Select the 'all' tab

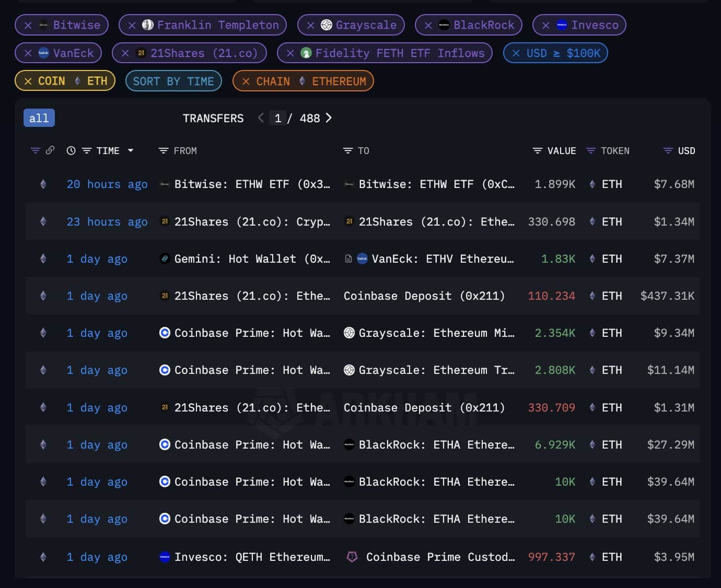pyautogui.click(x=39, y=118)
